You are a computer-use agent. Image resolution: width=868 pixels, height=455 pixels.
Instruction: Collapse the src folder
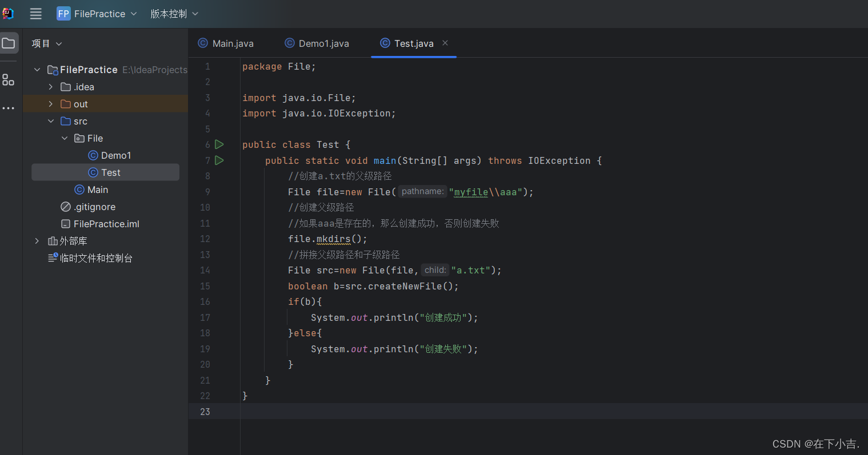tap(51, 121)
